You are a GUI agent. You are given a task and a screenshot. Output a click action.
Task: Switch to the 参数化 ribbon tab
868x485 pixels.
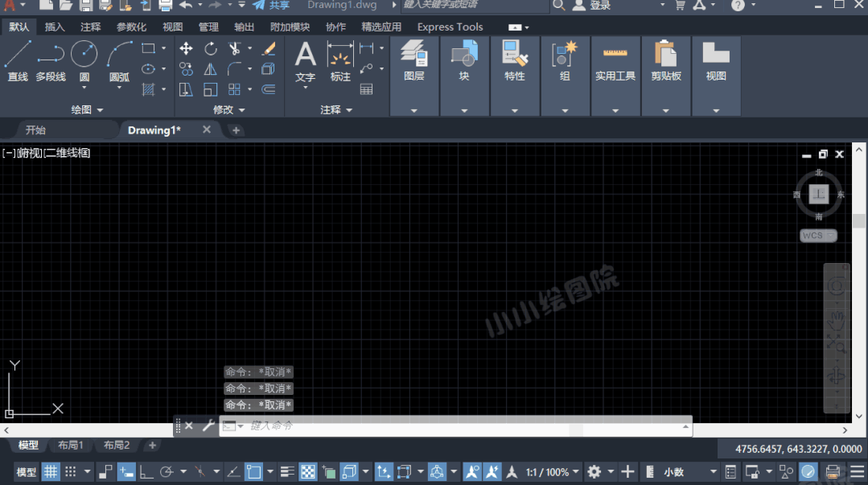tap(131, 27)
